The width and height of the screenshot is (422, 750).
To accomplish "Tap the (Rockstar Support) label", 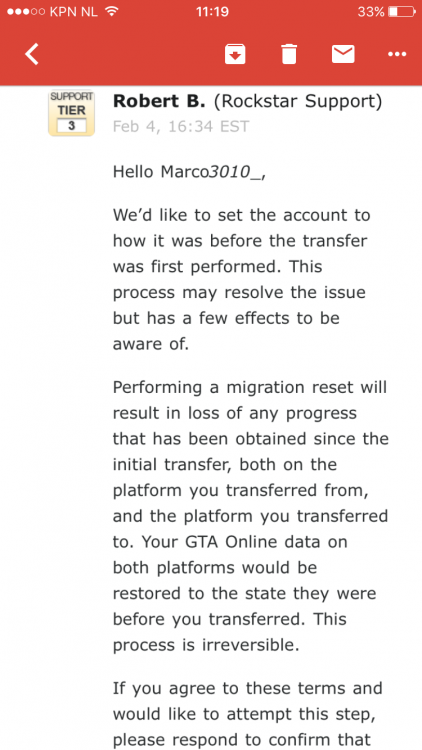I will (x=298, y=101).
